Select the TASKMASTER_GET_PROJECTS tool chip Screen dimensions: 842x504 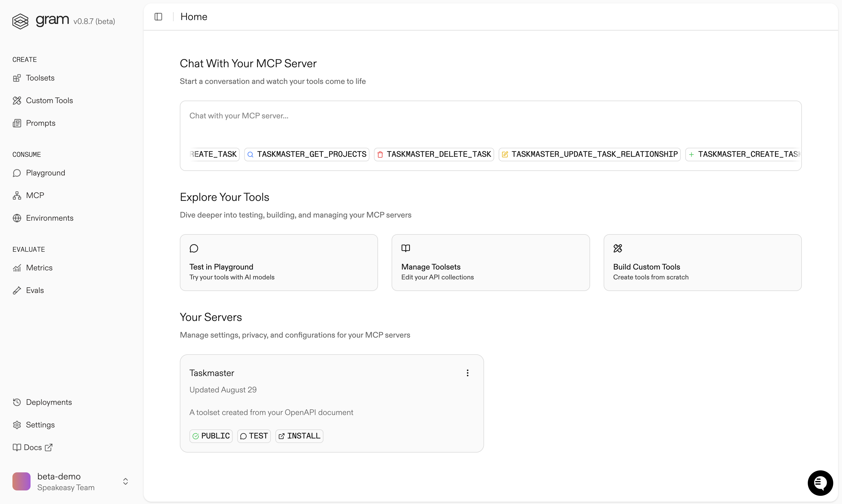coord(307,155)
